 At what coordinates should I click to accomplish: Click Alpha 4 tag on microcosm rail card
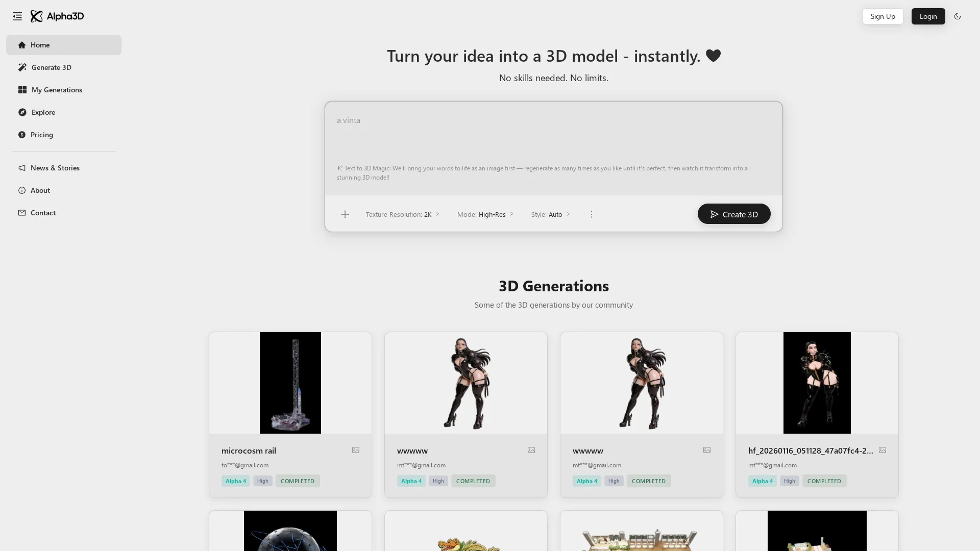click(x=235, y=481)
